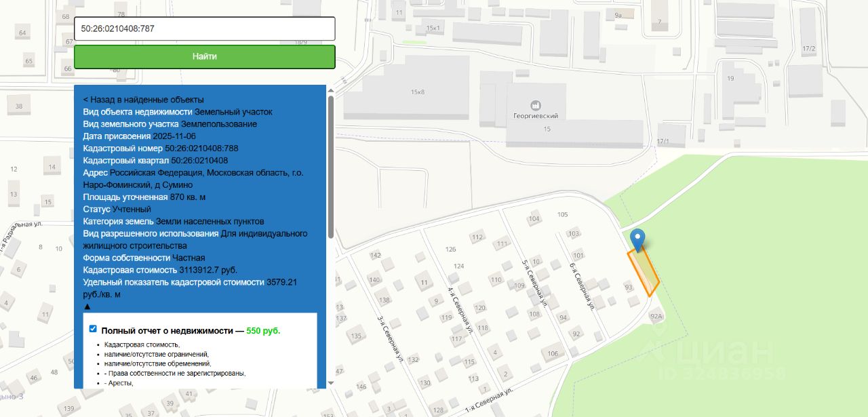Click the date value 2025-11-06
This screenshot has height=417, width=868.
[176, 136]
